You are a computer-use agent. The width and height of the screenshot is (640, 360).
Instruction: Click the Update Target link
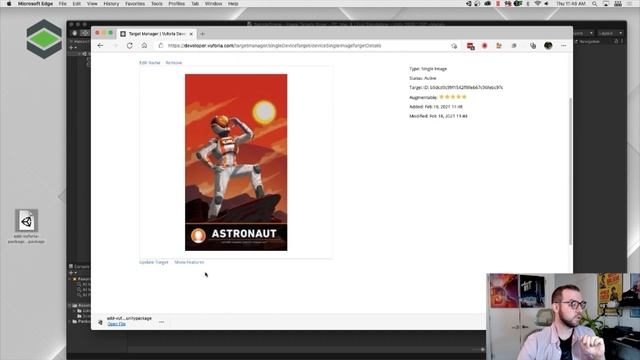(x=154, y=262)
